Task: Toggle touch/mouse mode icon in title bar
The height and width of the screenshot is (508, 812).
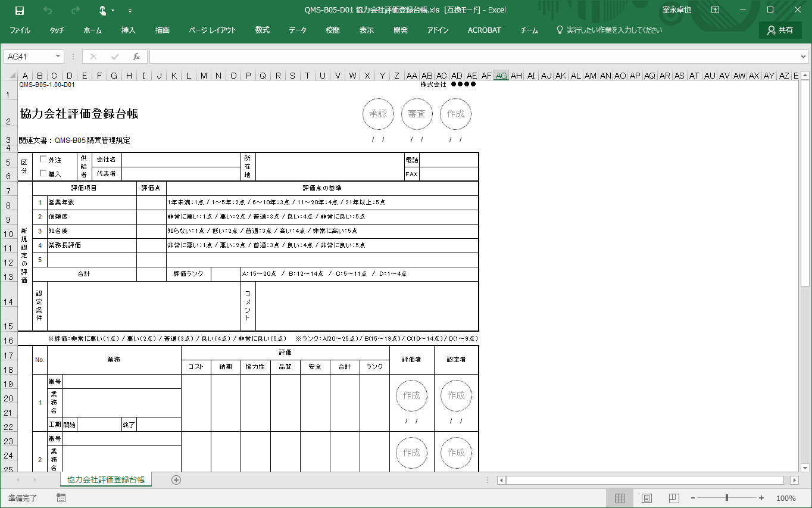Action: pyautogui.click(x=104, y=10)
